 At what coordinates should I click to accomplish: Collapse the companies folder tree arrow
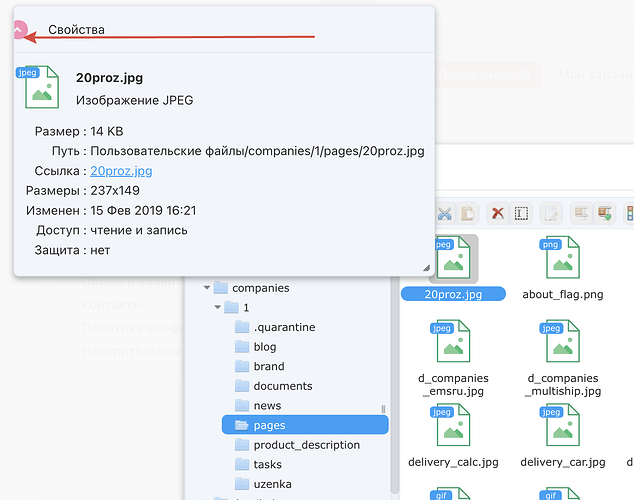207,288
